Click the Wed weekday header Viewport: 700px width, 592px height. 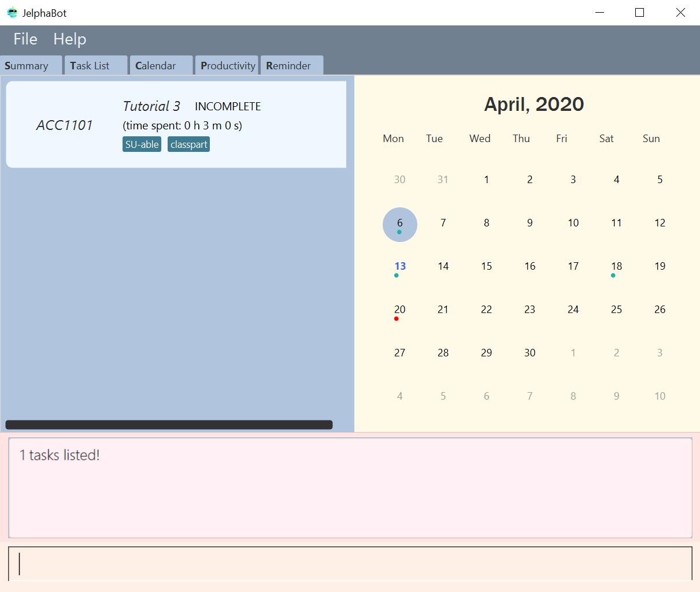pos(480,139)
